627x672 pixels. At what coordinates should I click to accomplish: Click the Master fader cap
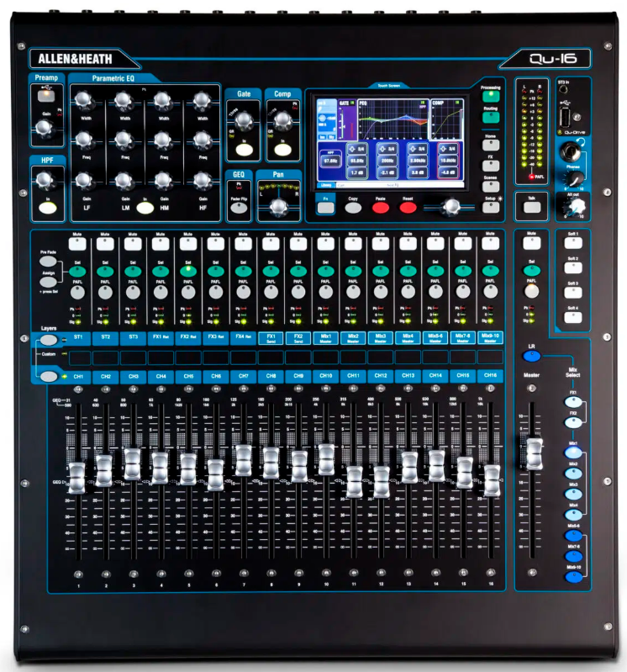click(x=534, y=454)
